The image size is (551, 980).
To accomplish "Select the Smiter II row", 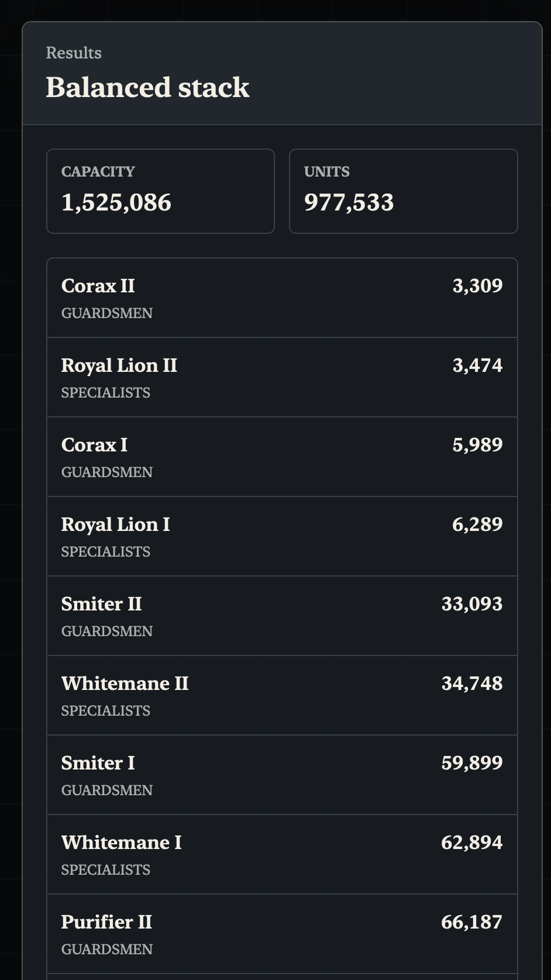I will (x=282, y=616).
